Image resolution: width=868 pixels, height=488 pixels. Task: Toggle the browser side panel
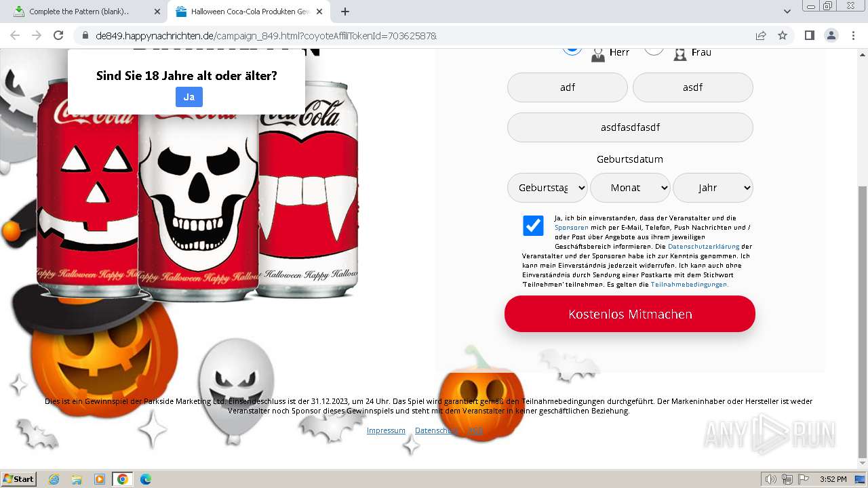point(809,35)
